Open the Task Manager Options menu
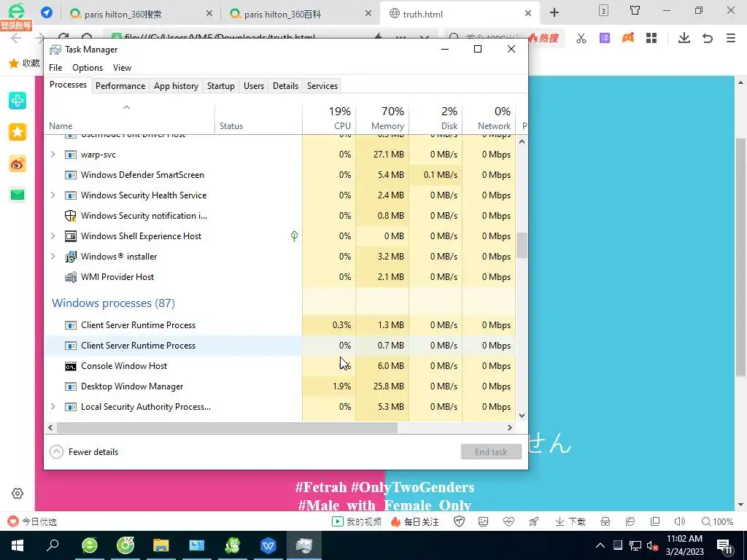This screenshot has width=747, height=560. [88, 68]
